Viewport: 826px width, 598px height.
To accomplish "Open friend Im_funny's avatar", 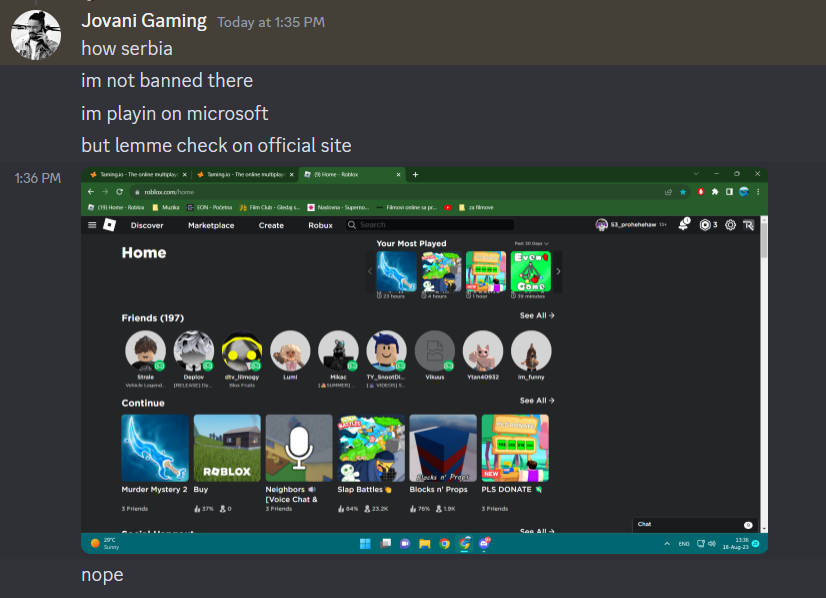I will (x=531, y=351).
